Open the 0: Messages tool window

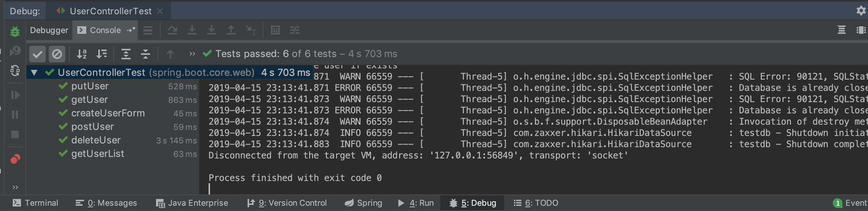pos(106,203)
